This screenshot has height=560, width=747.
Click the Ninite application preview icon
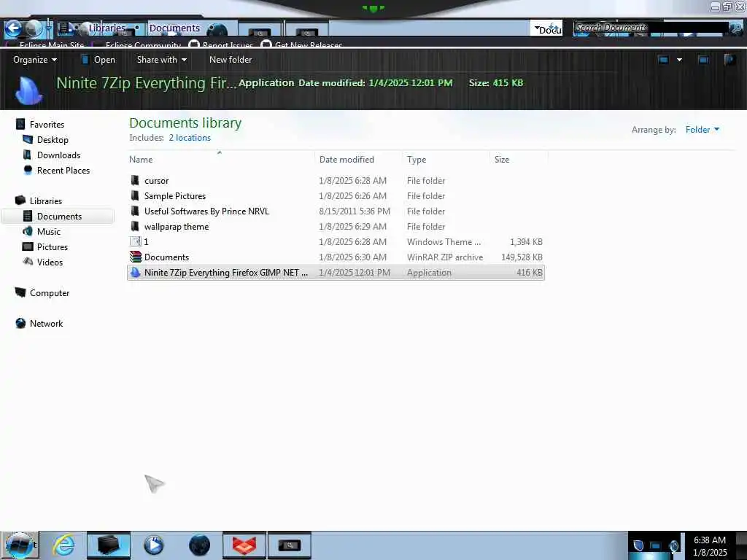pos(28,90)
